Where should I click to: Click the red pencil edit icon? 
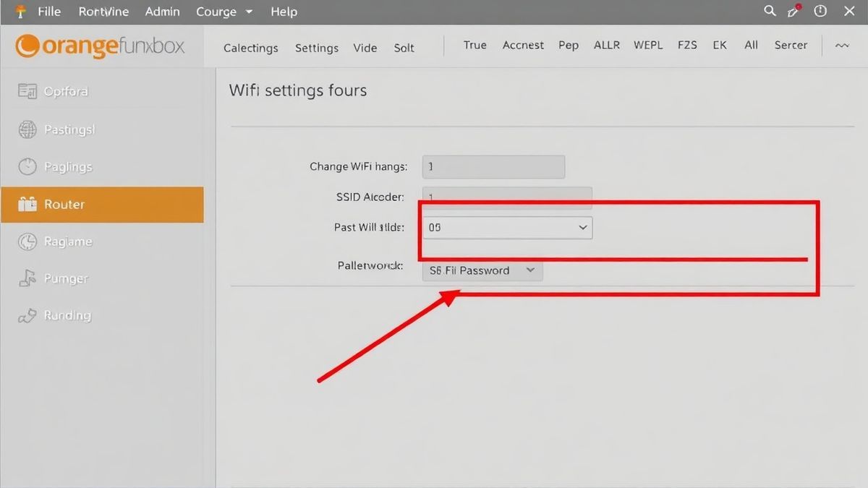(x=795, y=11)
